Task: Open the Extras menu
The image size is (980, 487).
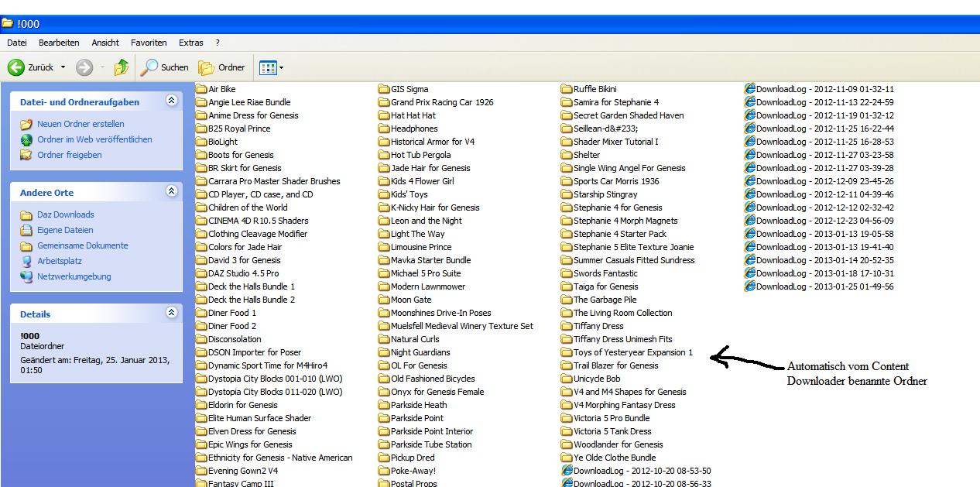Action: click(x=191, y=43)
